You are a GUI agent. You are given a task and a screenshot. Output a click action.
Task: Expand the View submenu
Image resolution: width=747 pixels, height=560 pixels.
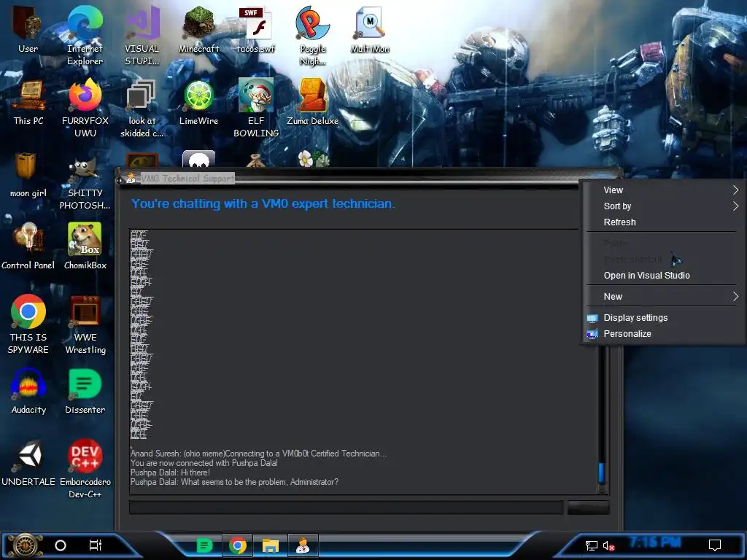tap(663, 190)
